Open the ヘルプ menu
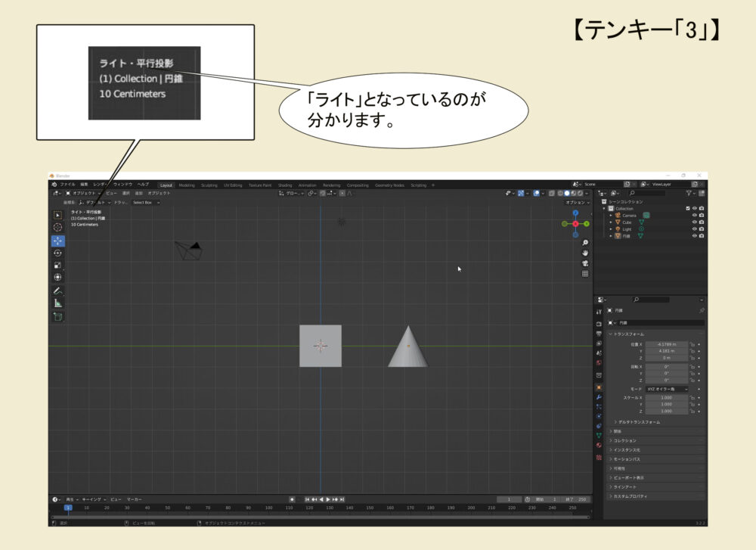Viewport: 756px width, 550px height. [x=143, y=185]
